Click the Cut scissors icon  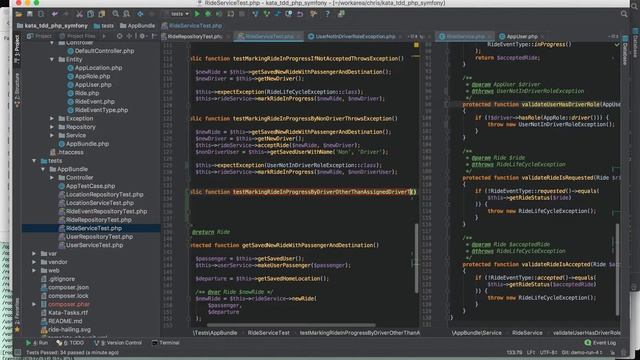pyautogui.click(x=79, y=14)
